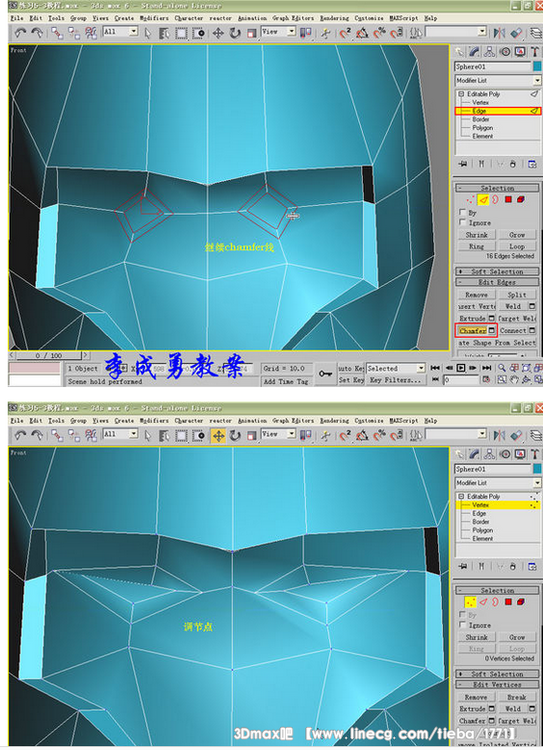Open Hierarchy panel tab in top window
The height and width of the screenshot is (750, 543).
[x=489, y=52]
